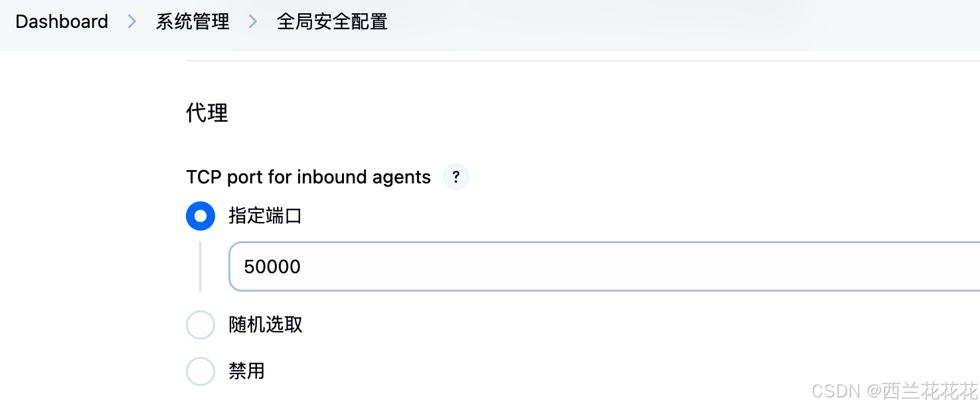Disable inbound agents by selecting 禁用
The image size is (980, 408).
point(201,371)
